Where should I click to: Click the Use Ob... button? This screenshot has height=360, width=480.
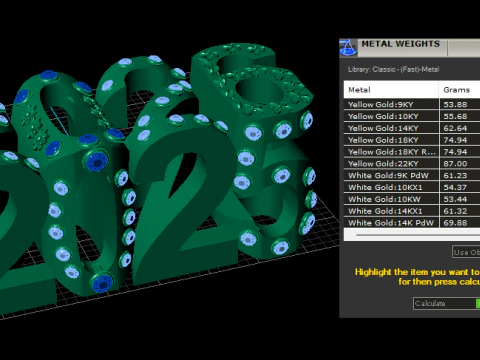point(466,252)
